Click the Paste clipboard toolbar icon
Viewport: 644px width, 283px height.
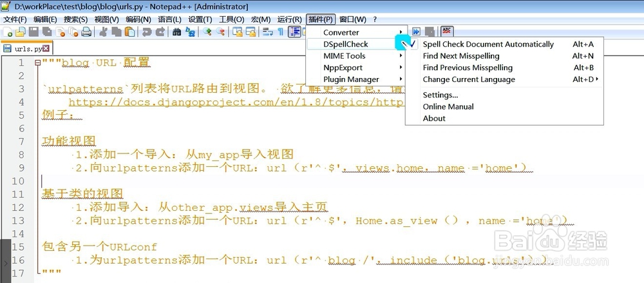[130, 32]
